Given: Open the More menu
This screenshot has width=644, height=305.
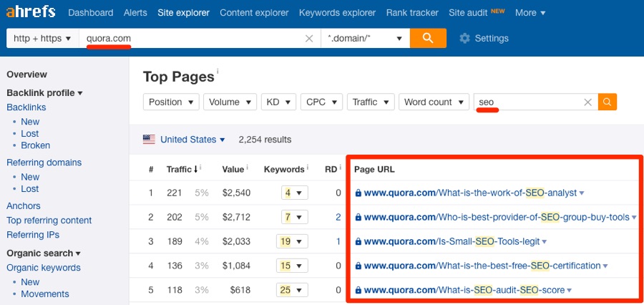Looking at the screenshot, I should coord(530,13).
